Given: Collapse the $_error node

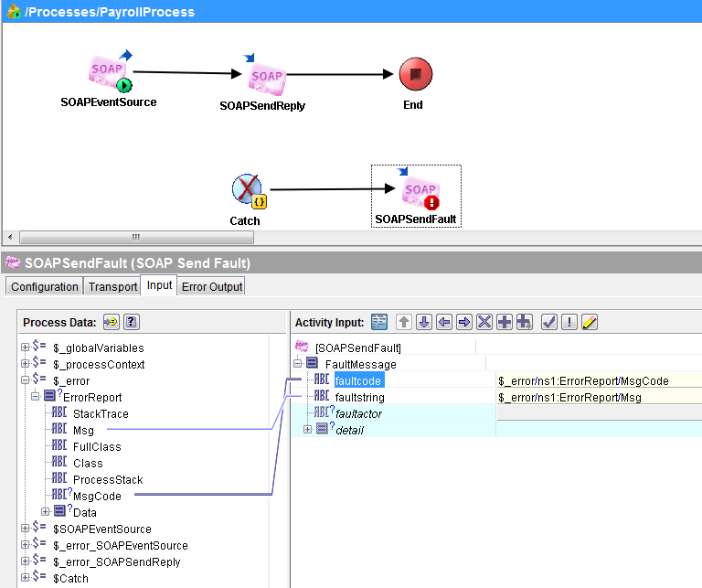Looking at the screenshot, I should pyautogui.click(x=26, y=380).
